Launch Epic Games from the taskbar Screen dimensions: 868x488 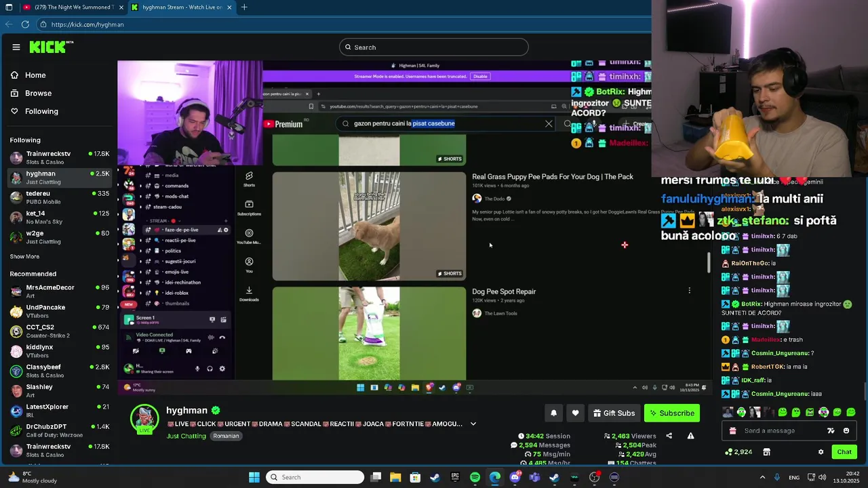pyautogui.click(x=455, y=477)
